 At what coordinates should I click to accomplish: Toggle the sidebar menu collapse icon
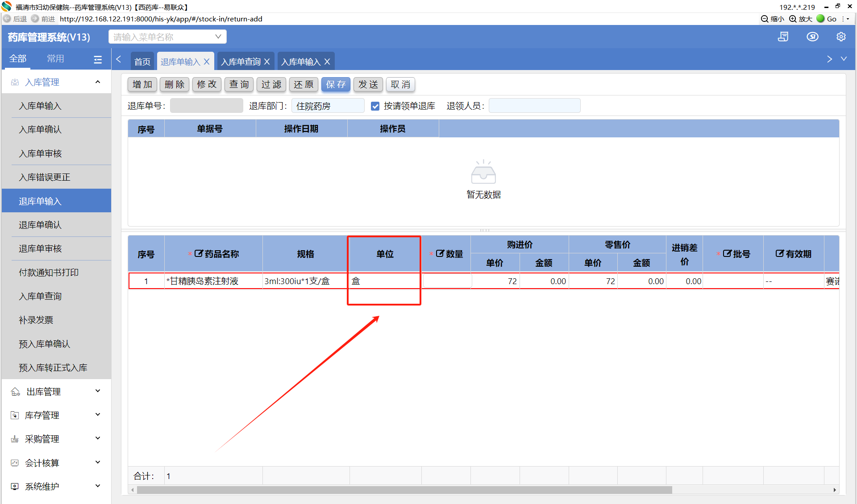click(x=98, y=59)
